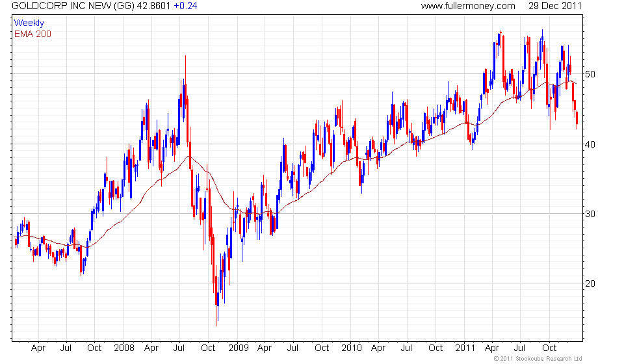Click the Oct label just before 2009
Viewport: 637px width, 364px height.
coord(208,348)
